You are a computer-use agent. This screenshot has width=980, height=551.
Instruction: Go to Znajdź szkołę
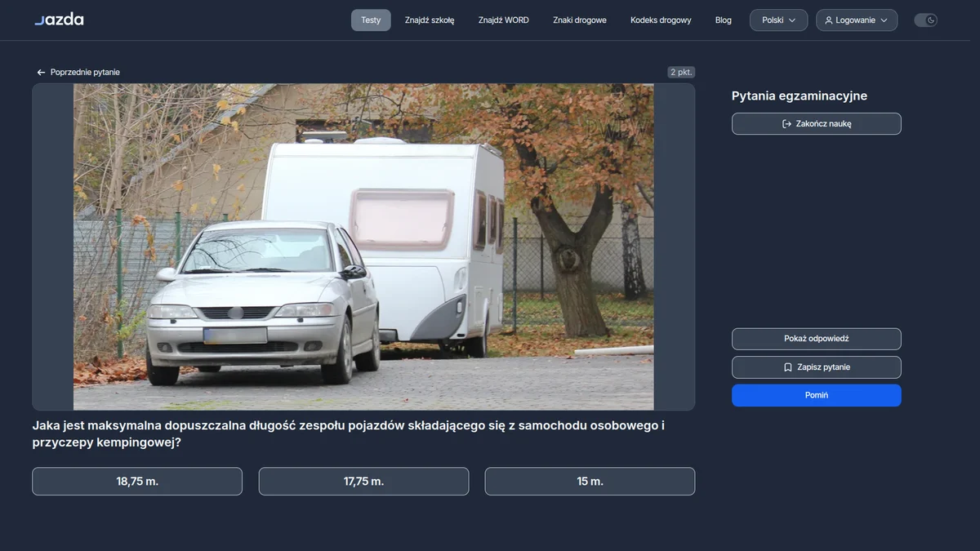click(x=430, y=20)
